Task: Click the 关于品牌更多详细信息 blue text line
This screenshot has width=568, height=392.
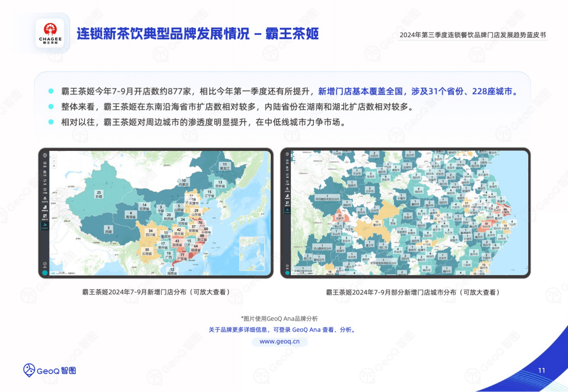Action: click(x=283, y=330)
